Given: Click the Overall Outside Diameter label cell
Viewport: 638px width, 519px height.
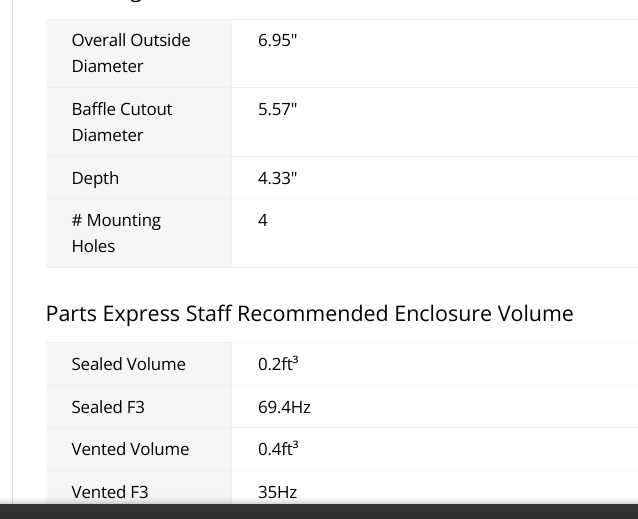Looking at the screenshot, I should (x=139, y=53).
